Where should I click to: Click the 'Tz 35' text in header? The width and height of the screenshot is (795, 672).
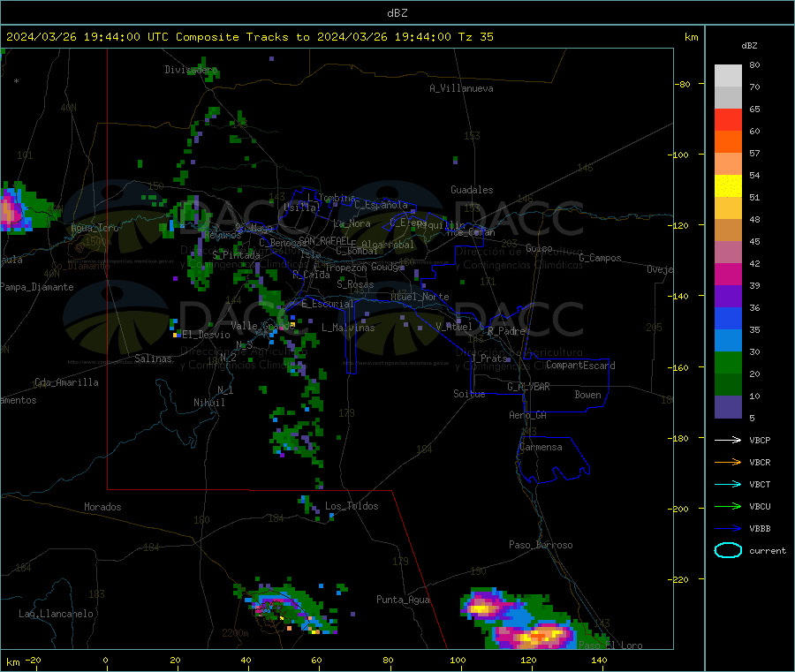tap(475, 37)
